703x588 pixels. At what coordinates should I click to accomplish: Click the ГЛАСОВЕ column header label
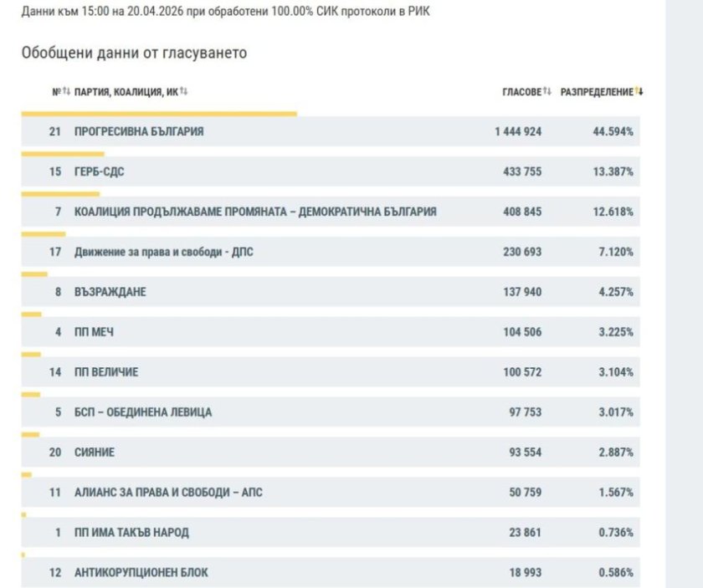pyautogui.click(x=521, y=92)
